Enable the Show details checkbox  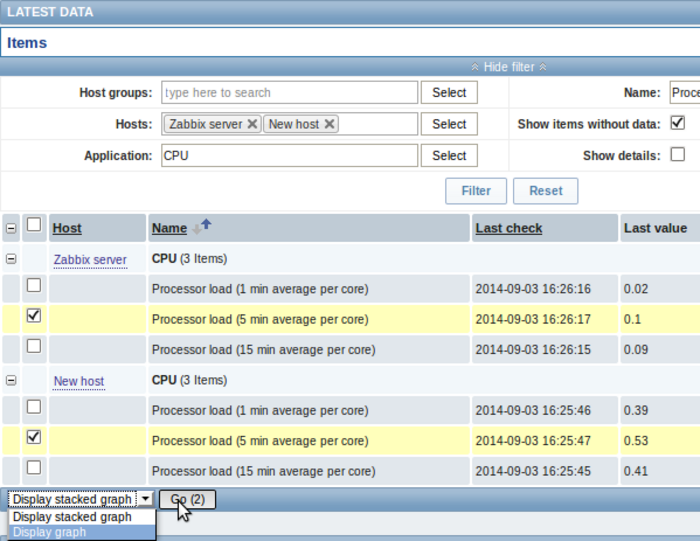(x=677, y=155)
